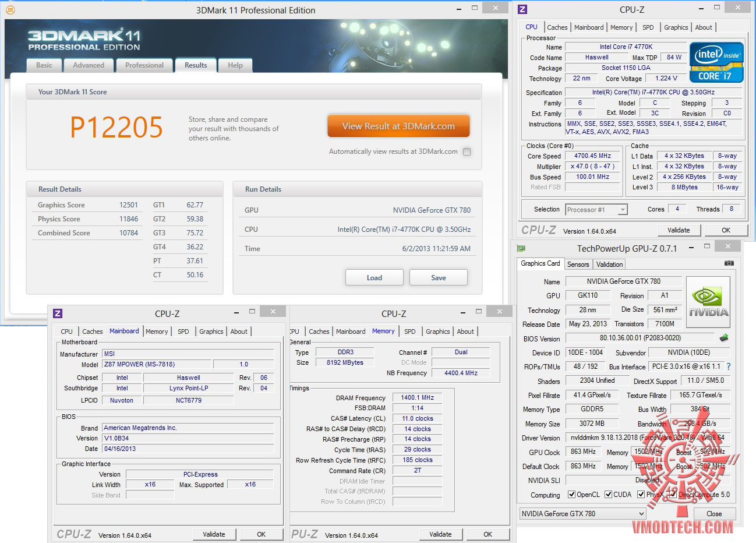Toggle automatically view results at 3DMark.com
The width and height of the screenshot is (756, 543).
click(x=467, y=151)
